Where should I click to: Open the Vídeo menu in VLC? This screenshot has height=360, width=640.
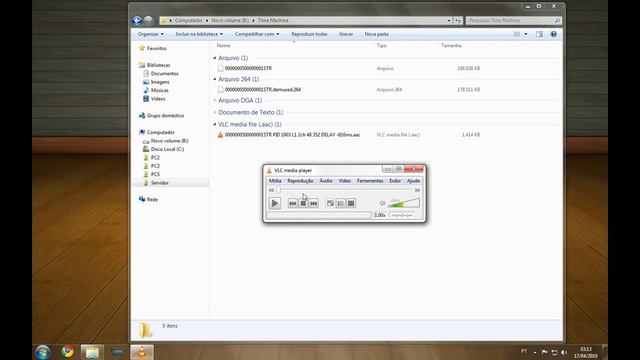(x=344, y=181)
